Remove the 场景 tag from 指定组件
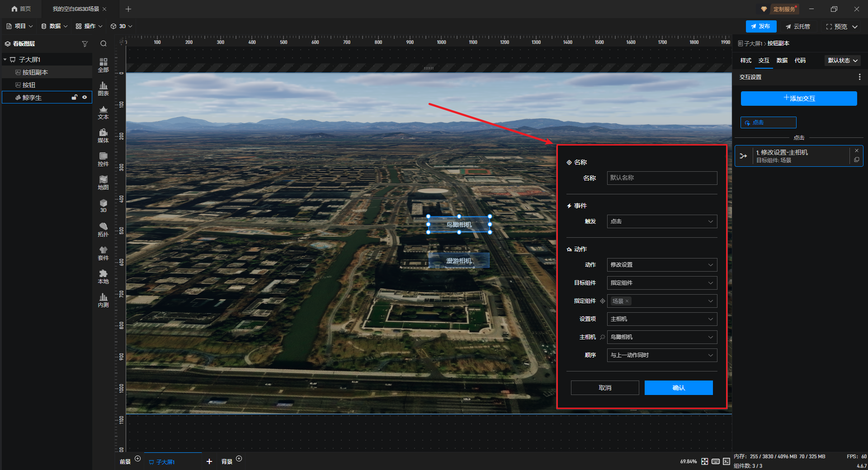 point(627,301)
